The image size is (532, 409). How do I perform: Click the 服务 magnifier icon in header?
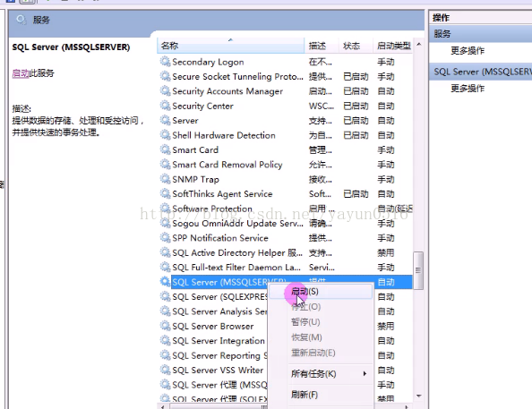coord(21,20)
